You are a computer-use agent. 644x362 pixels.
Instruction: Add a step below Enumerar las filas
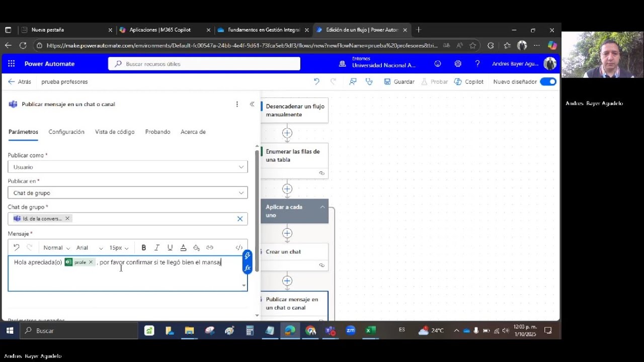(x=287, y=189)
